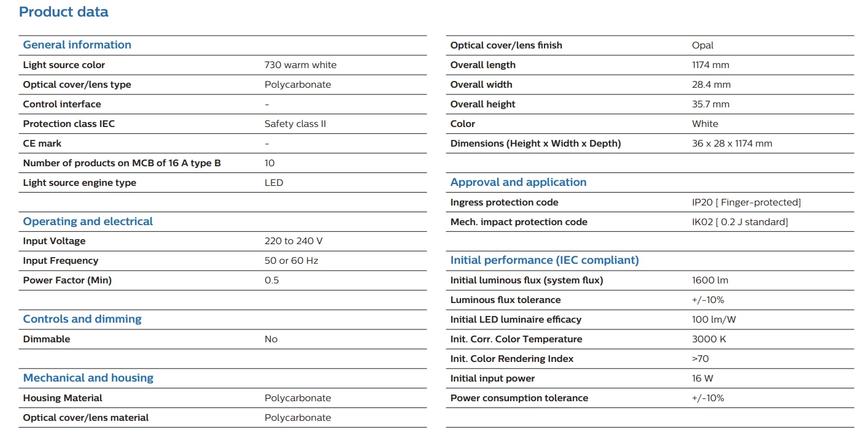Select the Approval and application heading
The image size is (868, 438).
point(518,182)
